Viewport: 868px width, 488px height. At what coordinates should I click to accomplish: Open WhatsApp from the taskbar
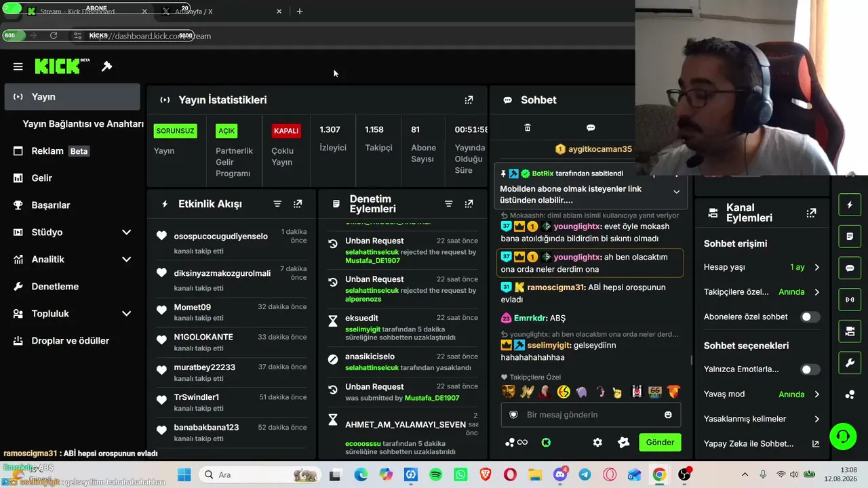coord(461,475)
